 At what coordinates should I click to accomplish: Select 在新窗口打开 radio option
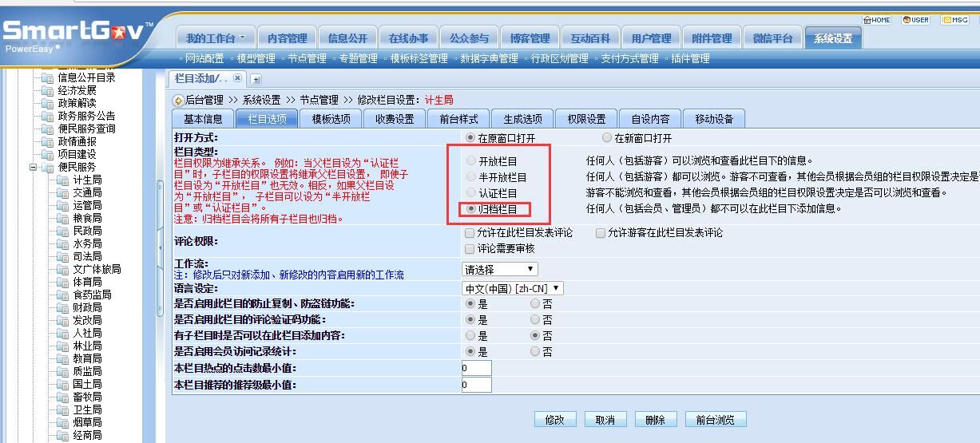tap(607, 138)
